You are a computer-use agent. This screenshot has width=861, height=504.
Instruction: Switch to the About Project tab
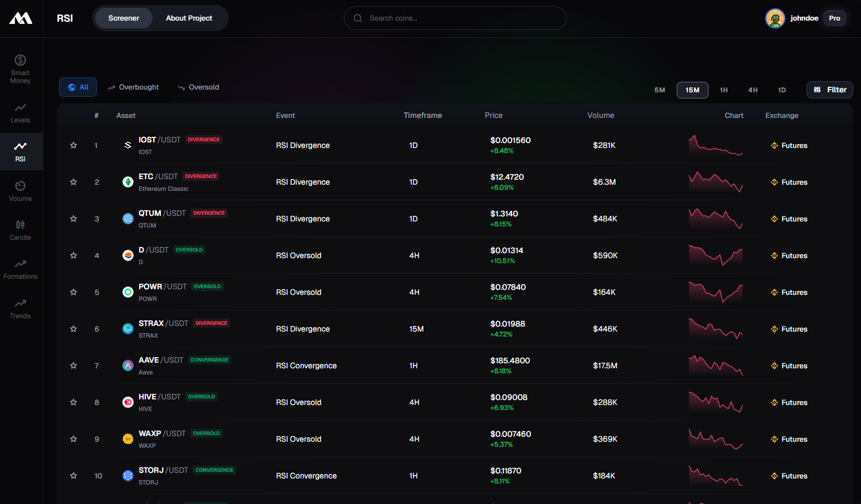189,18
